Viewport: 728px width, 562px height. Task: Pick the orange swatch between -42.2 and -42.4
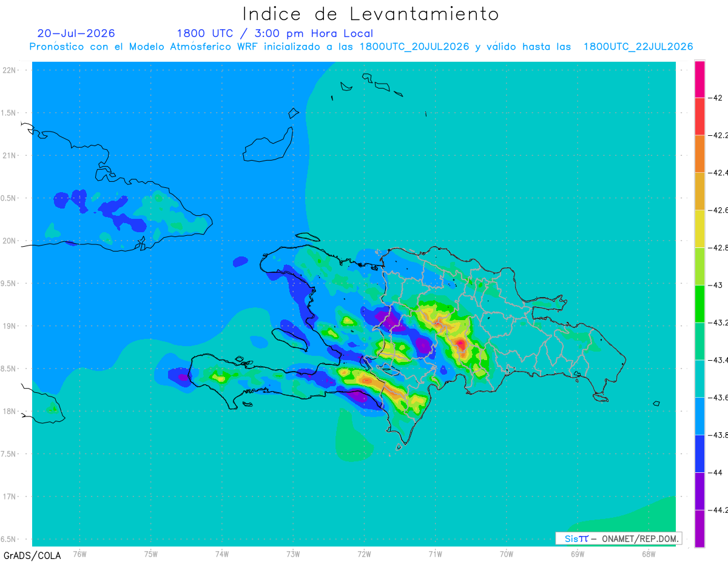point(699,154)
